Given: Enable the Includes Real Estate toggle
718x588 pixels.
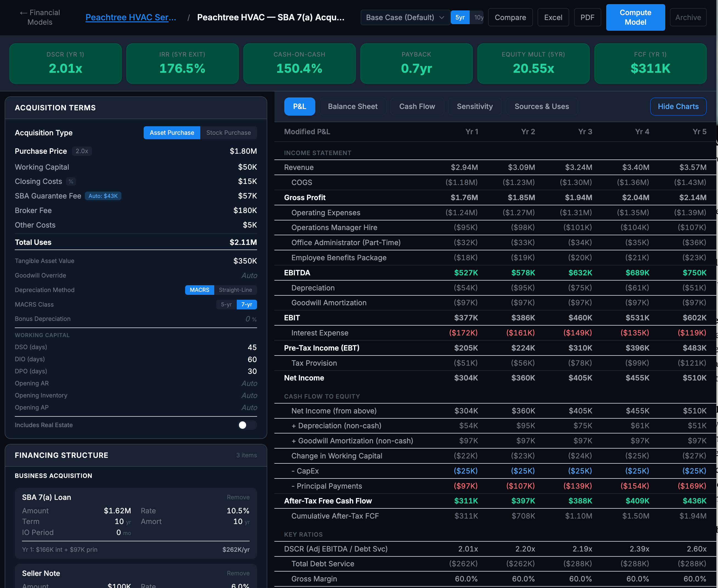Looking at the screenshot, I should (247, 425).
